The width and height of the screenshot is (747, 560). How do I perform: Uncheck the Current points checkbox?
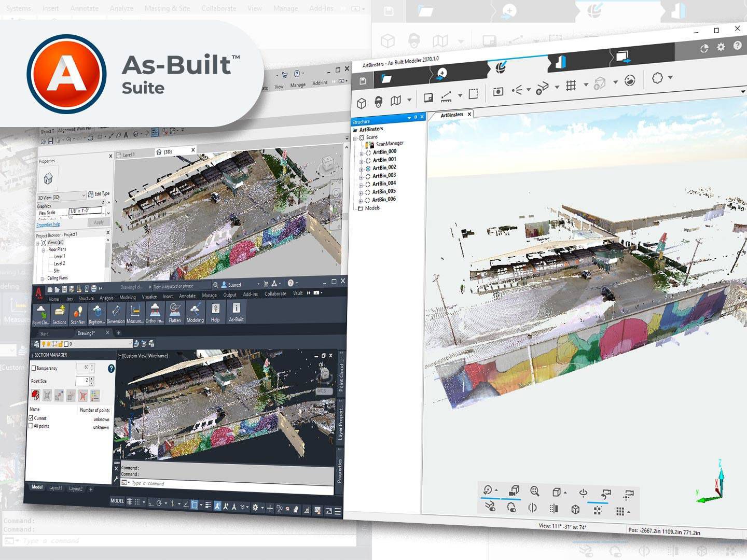(x=31, y=418)
